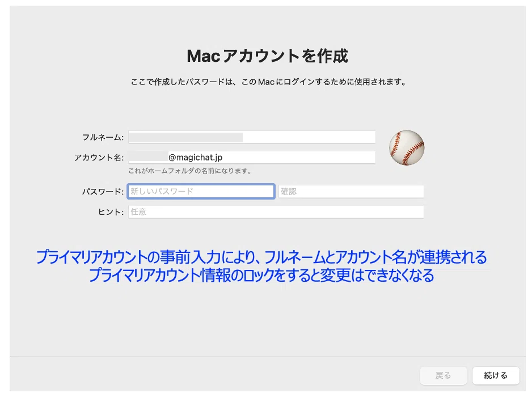Click the horizontal divider above the bottom buttons

pos(266,357)
